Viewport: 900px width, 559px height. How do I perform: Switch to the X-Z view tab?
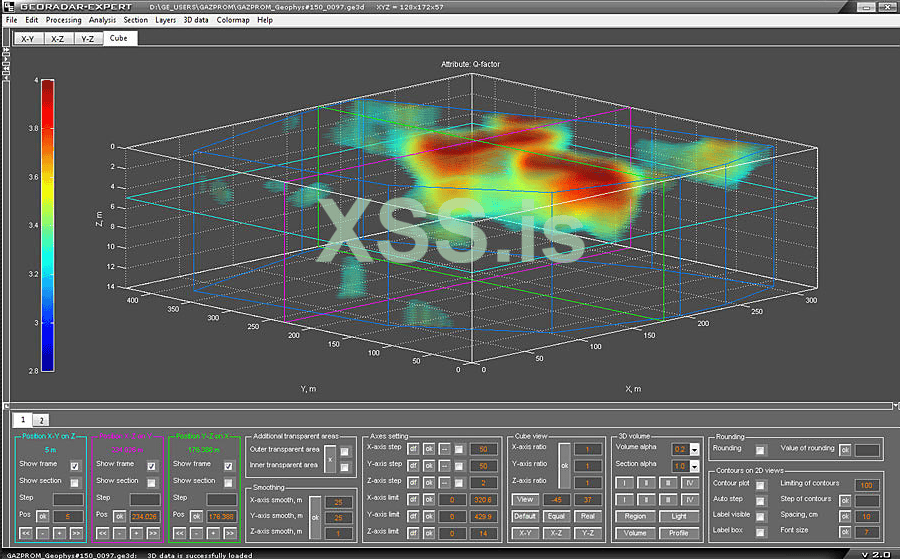58,38
